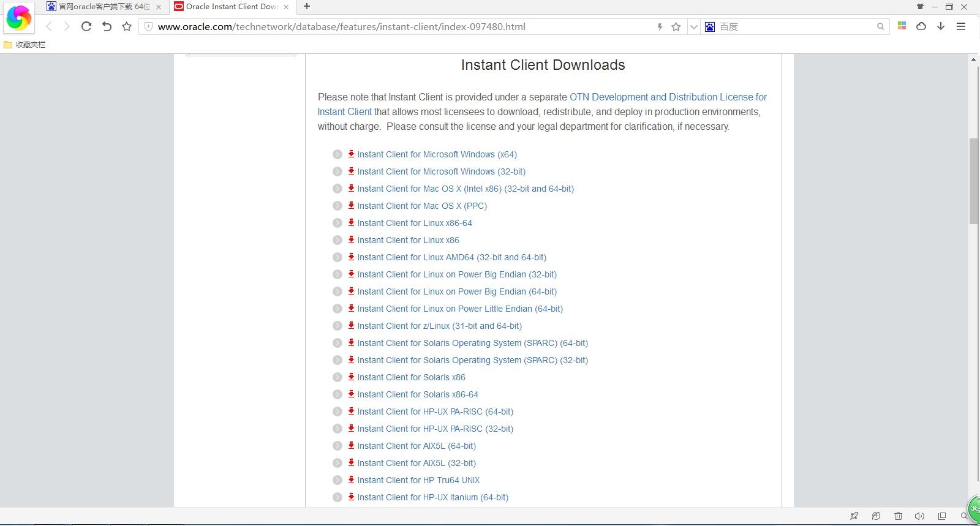
Task: Click download arrow icon beside HP Tru64 UNIX link
Action: pos(351,479)
